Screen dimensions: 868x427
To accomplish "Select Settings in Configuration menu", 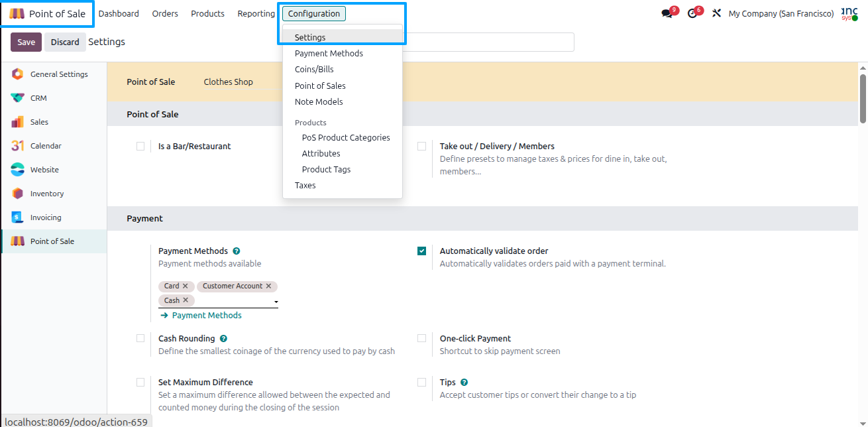I will pyautogui.click(x=343, y=38).
